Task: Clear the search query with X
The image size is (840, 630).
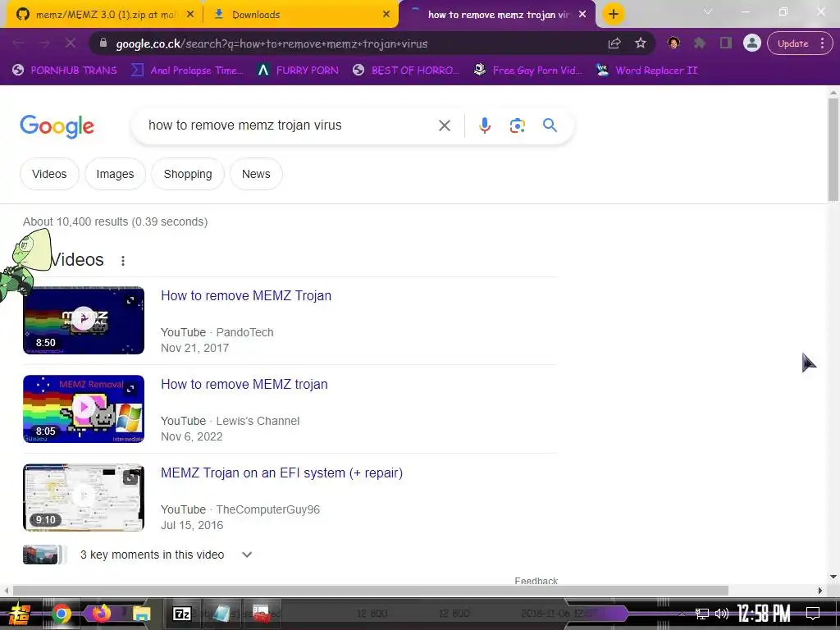Action: (x=444, y=126)
